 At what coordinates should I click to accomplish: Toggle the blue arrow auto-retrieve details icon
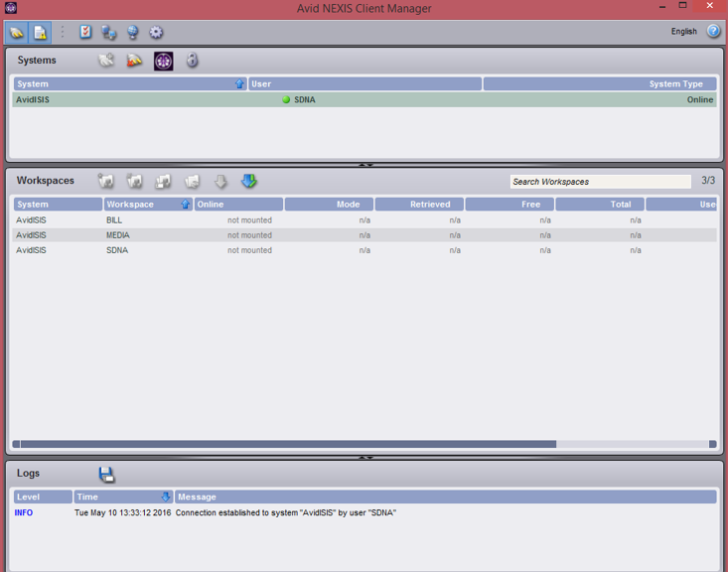(249, 181)
